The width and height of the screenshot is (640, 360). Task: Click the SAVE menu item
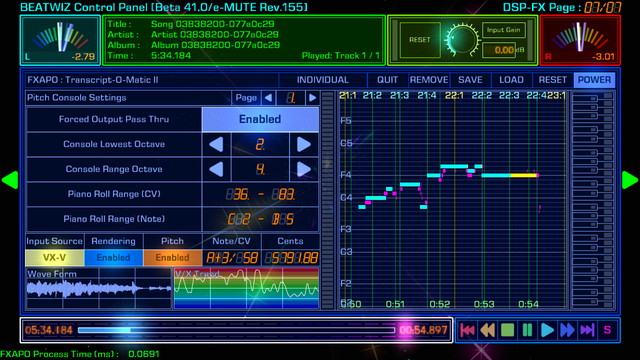click(470, 80)
